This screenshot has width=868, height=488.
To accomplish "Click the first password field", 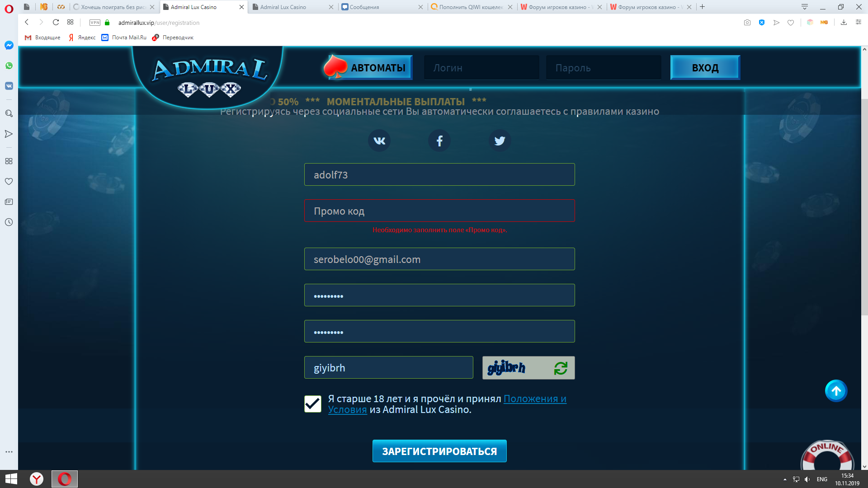I will tap(439, 295).
